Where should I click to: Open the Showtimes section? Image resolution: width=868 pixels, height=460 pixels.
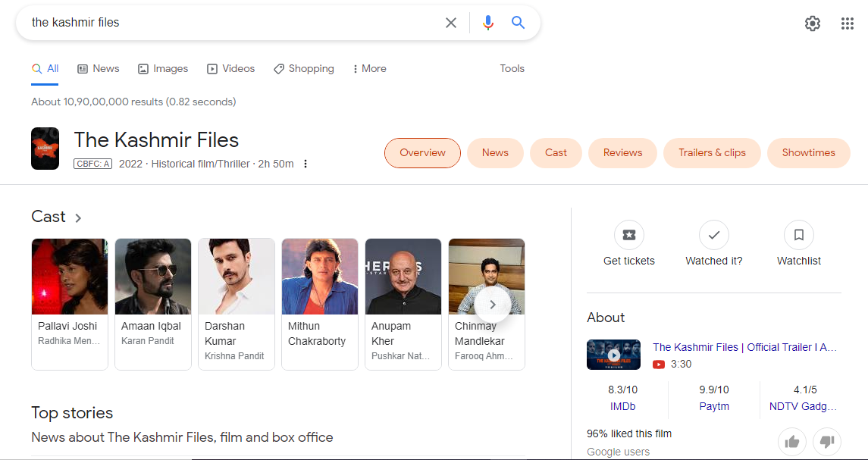[808, 152]
